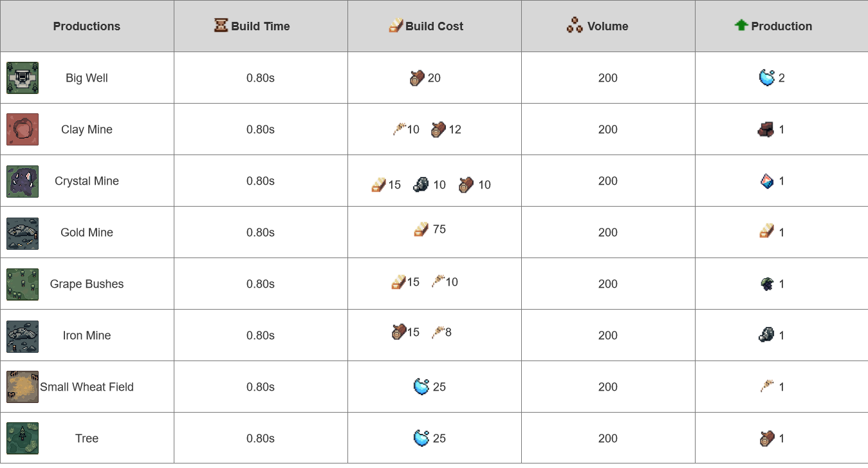Click the Crystal Mine building icon
The image size is (868, 468).
click(x=23, y=181)
